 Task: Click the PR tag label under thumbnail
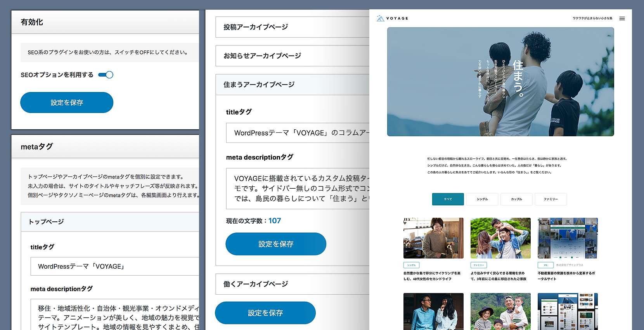[545, 265]
